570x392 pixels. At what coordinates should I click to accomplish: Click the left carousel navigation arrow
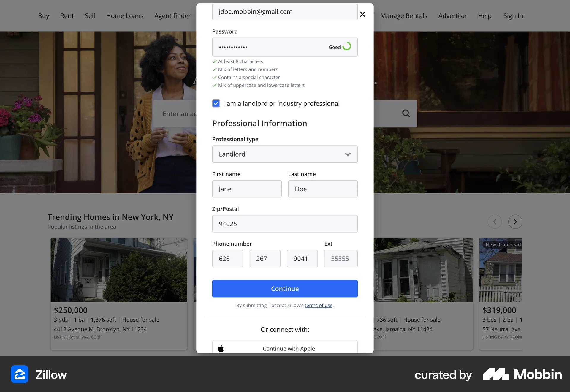coord(495,222)
